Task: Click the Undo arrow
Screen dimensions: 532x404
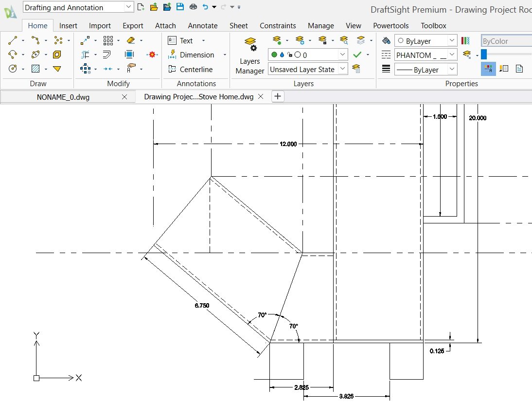Action: pos(205,6)
